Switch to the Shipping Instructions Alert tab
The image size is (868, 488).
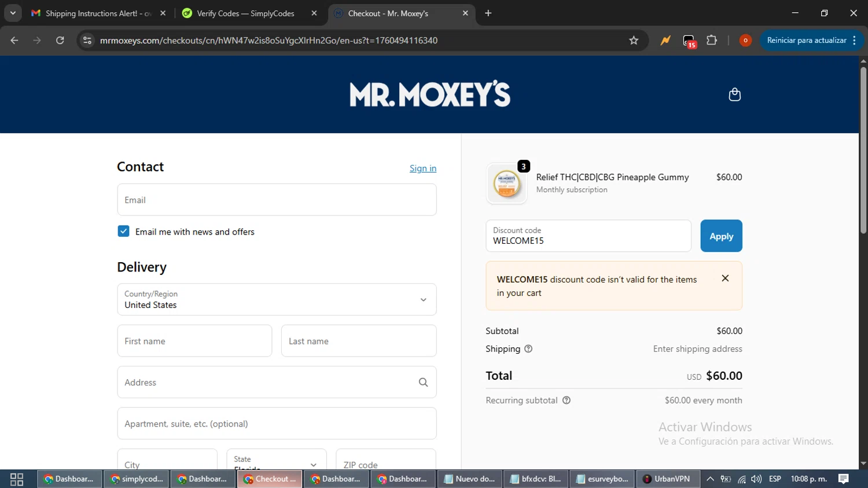point(98,13)
